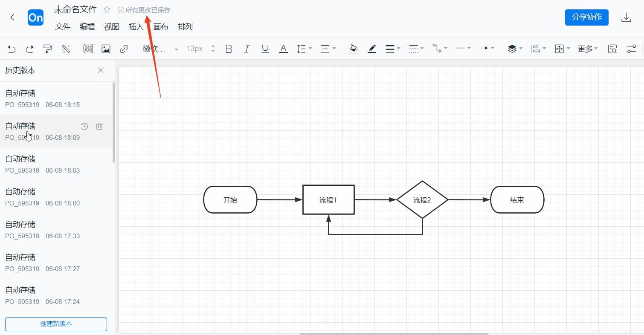Delete the 06-08 18:09 autosave version
This screenshot has height=335, width=644.
click(99, 126)
